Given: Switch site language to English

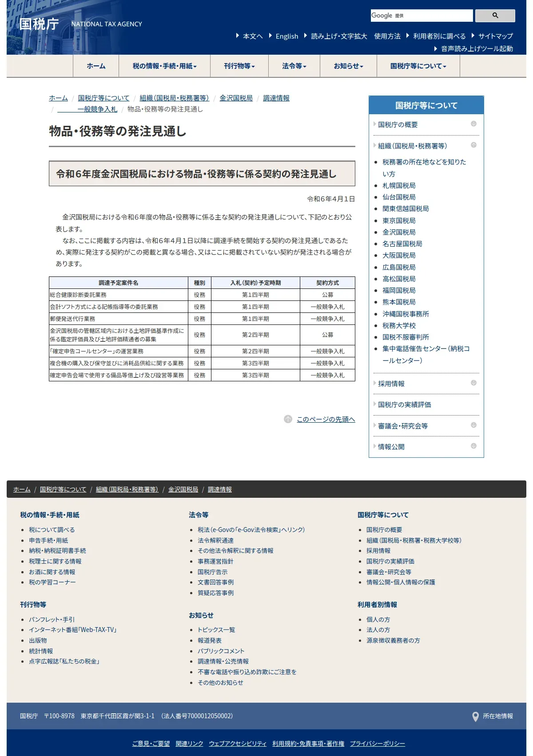Looking at the screenshot, I should (287, 36).
